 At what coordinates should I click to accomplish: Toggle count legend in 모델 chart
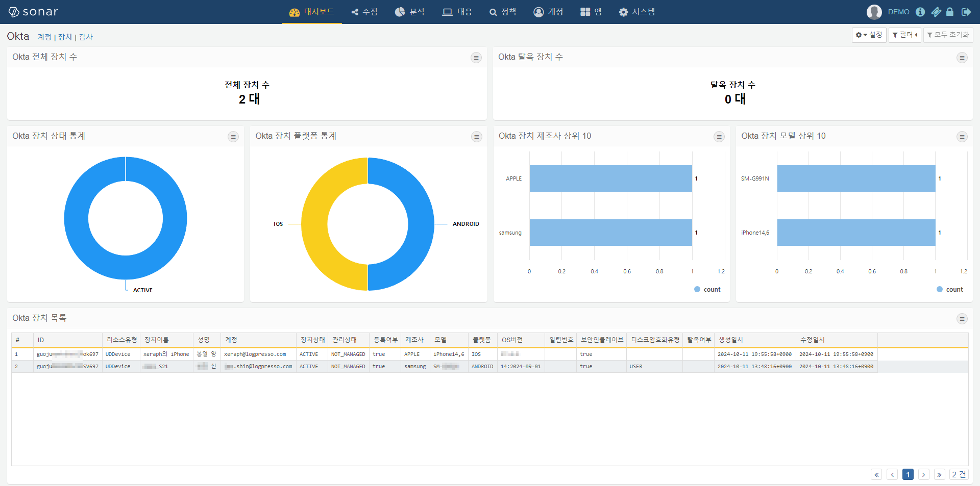(950, 289)
